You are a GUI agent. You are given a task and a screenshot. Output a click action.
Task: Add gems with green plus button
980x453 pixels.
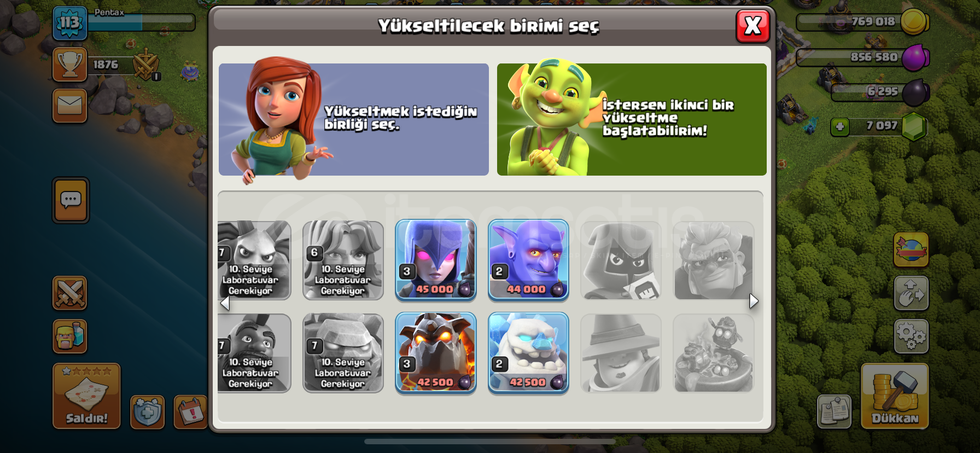click(840, 127)
